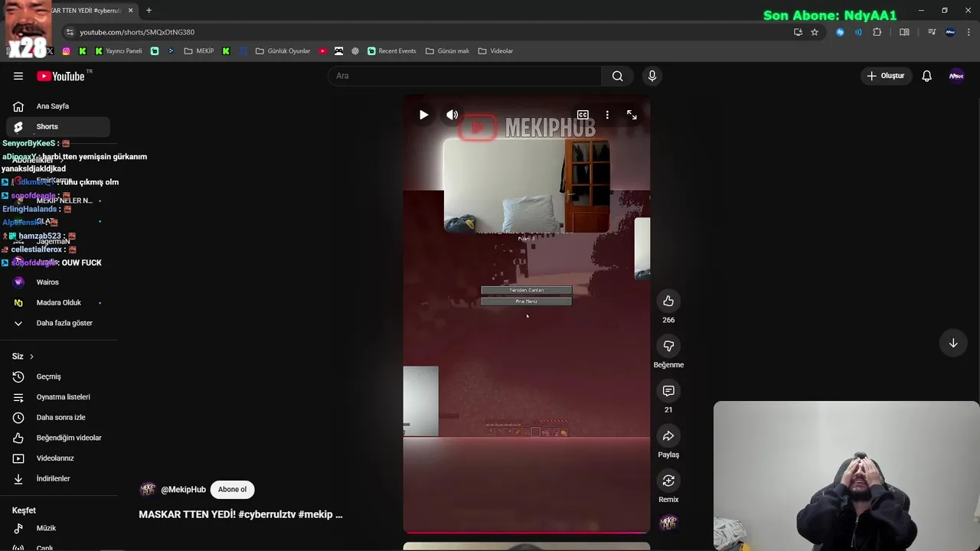
Task: Open the YouTube hamburger guide menu
Action: click(18, 76)
